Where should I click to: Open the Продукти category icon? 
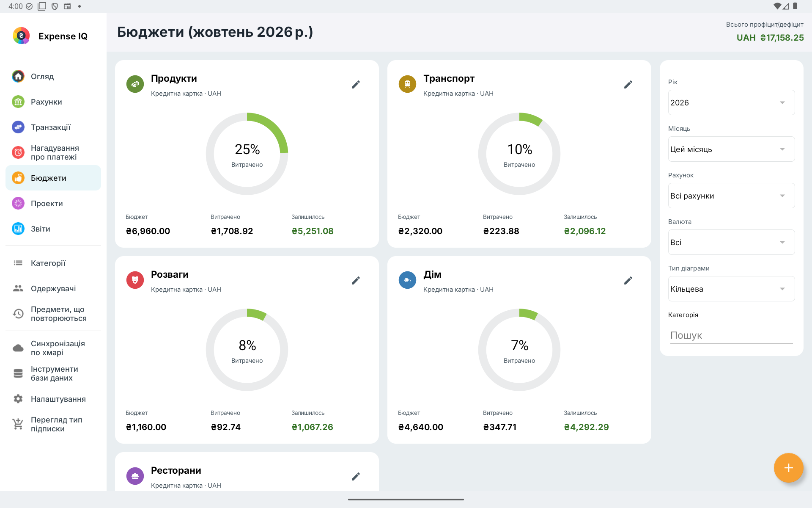pyautogui.click(x=135, y=84)
